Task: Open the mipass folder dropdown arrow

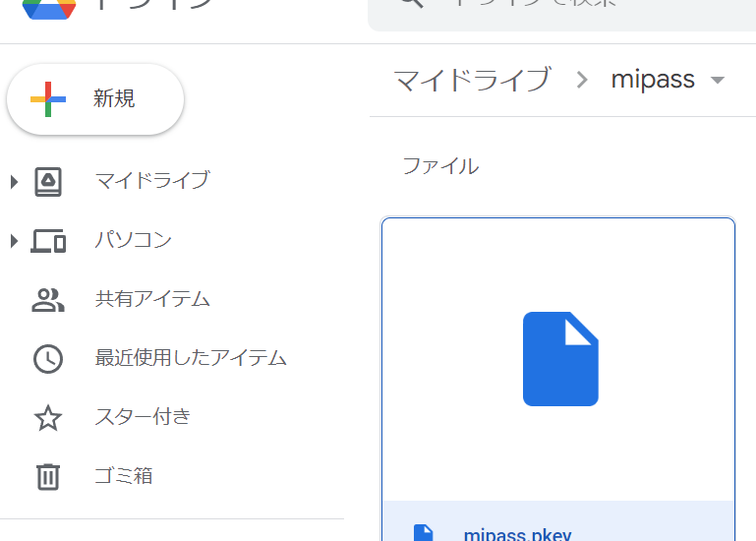Action: [x=718, y=80]
